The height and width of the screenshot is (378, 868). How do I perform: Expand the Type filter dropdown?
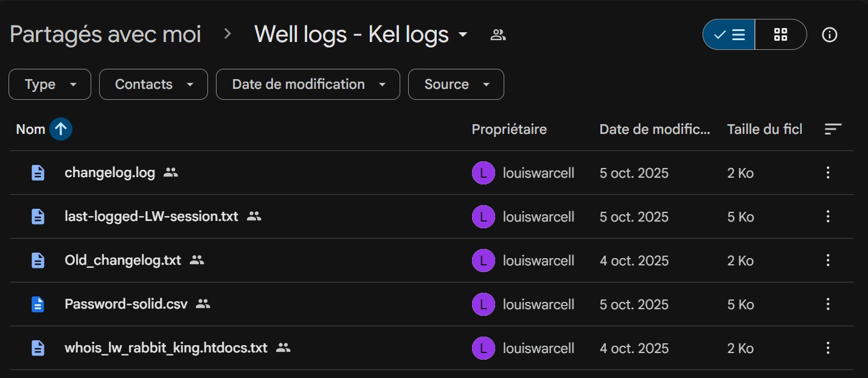pos(50,85)
